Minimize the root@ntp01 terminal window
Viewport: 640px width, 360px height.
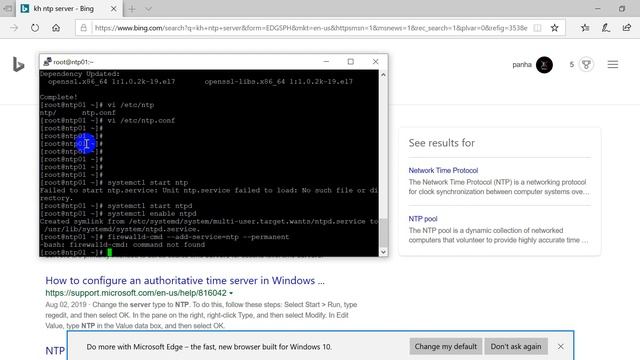click(x=326, y=62)
